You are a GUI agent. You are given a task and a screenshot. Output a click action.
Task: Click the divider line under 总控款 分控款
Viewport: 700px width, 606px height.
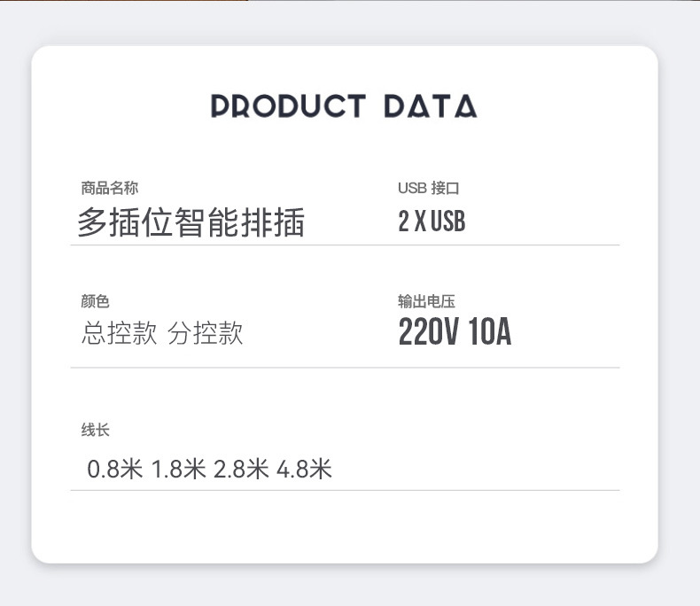345,367
